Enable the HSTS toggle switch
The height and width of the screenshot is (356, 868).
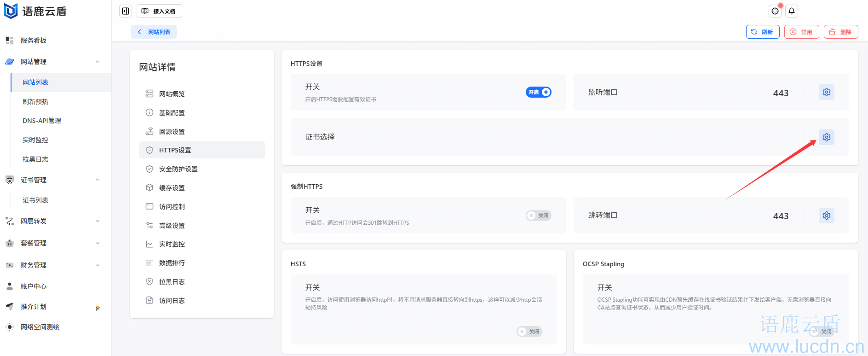coord(529,332)
